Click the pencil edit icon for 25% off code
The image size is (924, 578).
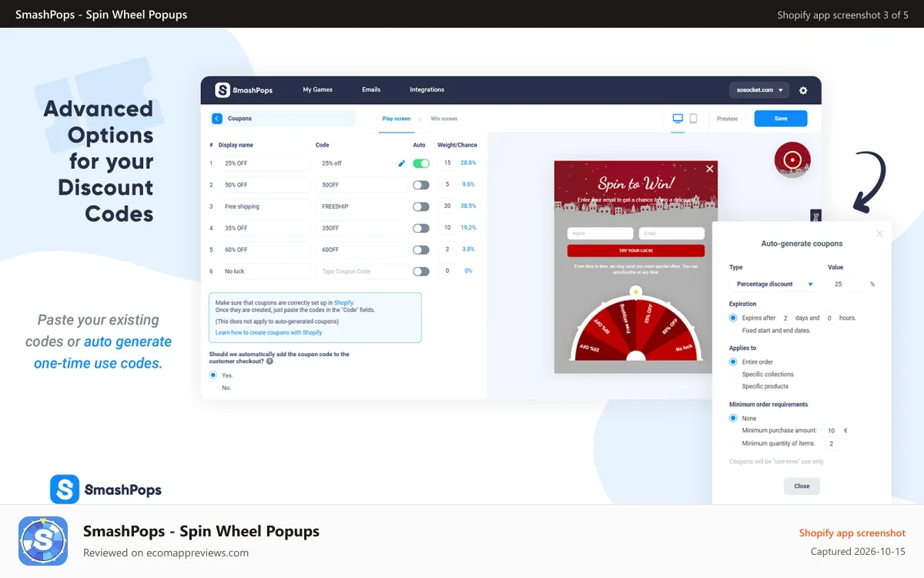pyautogui.click(x=401, y=163)
